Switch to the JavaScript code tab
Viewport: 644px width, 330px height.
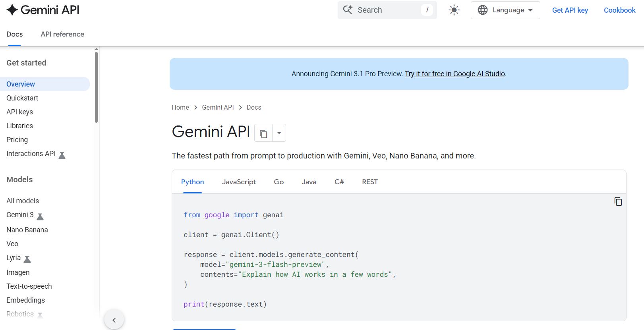pos(239,182)
